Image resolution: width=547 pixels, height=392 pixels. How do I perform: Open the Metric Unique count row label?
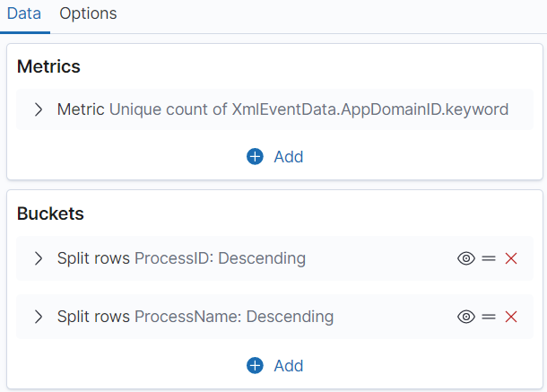(x=283, y=109)
